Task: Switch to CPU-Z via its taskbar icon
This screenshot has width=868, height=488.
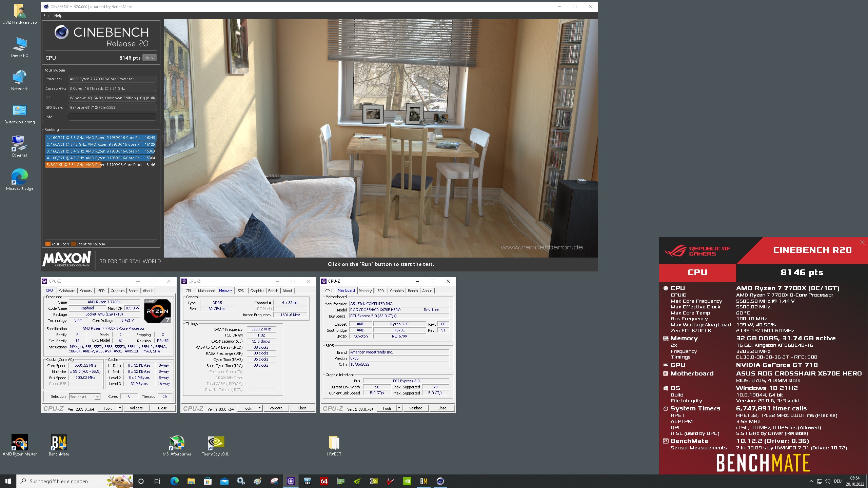Action: coord(291,481)
